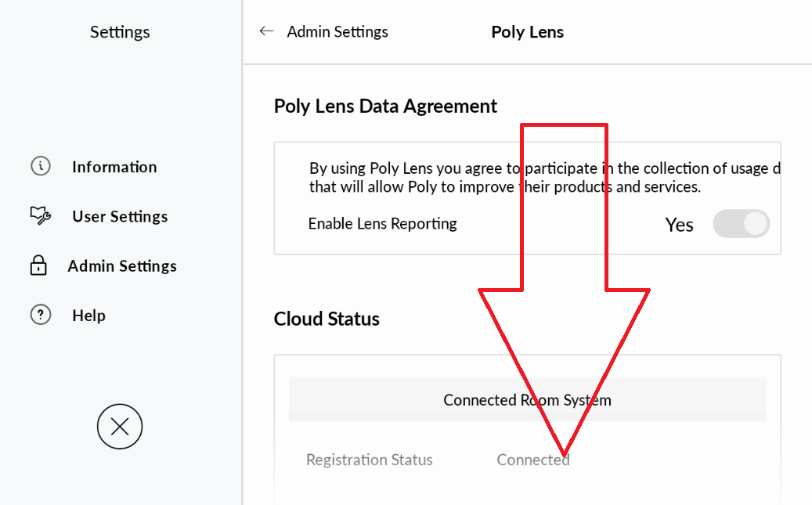This screenshot has width=812, height=505.
Task: Disable the Enable Lens Reporting toggle
Action: click(x=741, y=224)
